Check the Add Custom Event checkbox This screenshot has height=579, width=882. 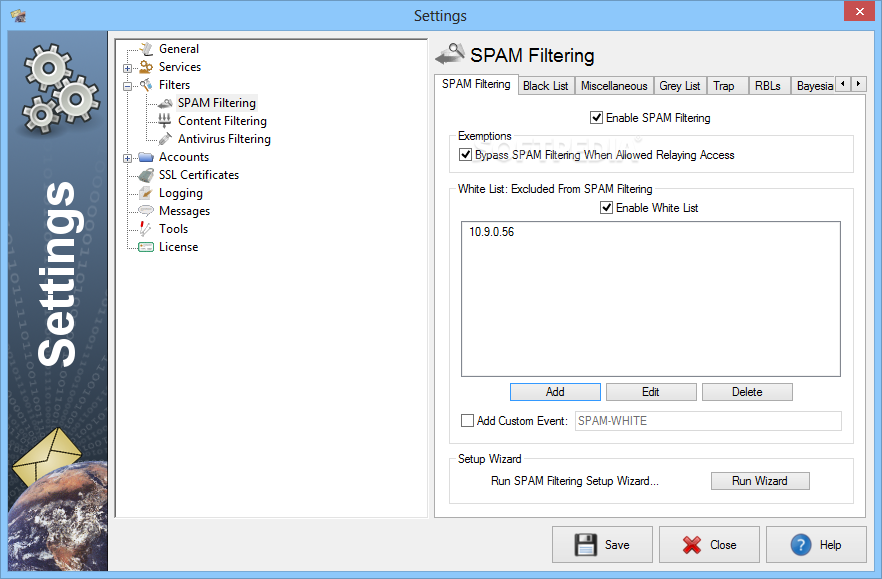(467, 420)
